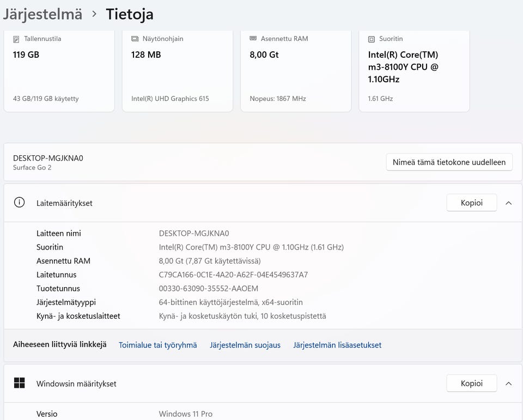Screen dimensions: 523x420
Task: Open Järjestelmän suojaus link
Action: click(x=245, y=345)
